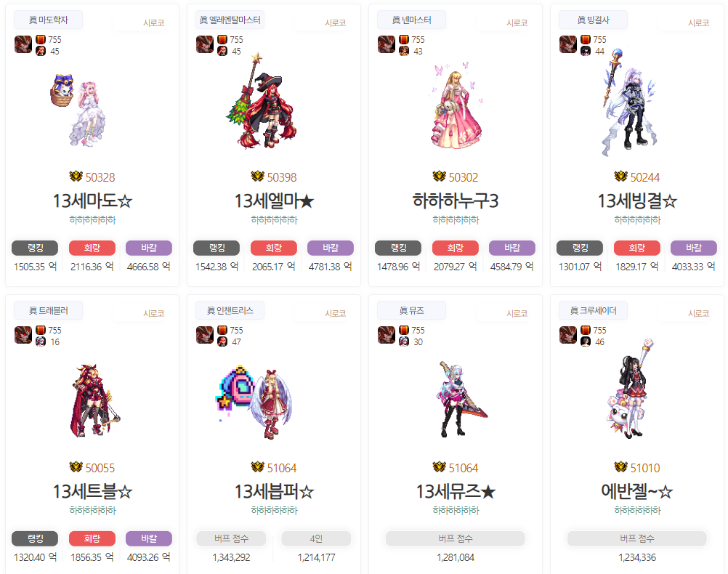Click the small avatar icon beside 47

coord(222,341)
